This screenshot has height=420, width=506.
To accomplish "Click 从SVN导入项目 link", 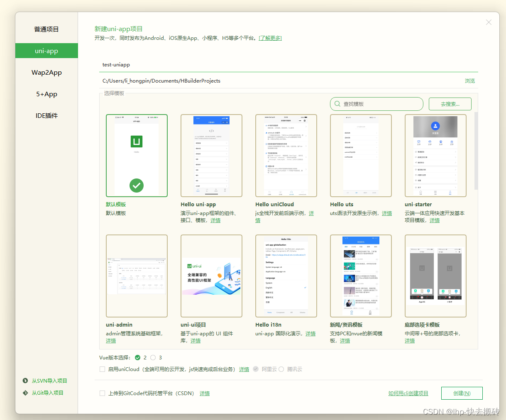I will [x=49, y=381].
